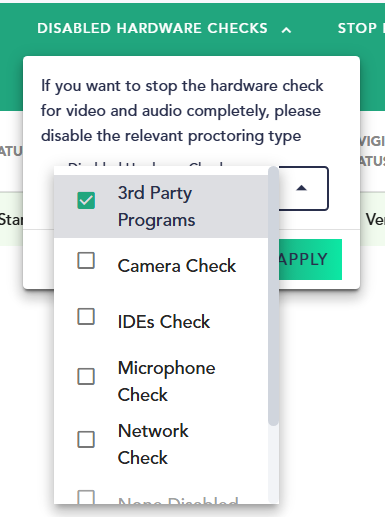Click the scrollbar track below the thumb
Image resolution: width=385 pixels, height=517 pixels.
pos(273,465)
